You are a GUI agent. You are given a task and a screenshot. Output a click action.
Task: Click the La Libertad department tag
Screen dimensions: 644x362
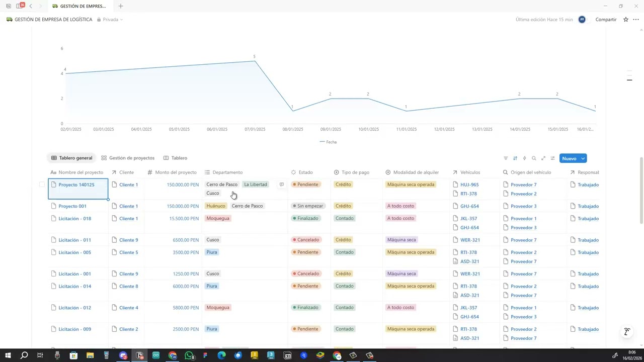click(x=256, y=185)
